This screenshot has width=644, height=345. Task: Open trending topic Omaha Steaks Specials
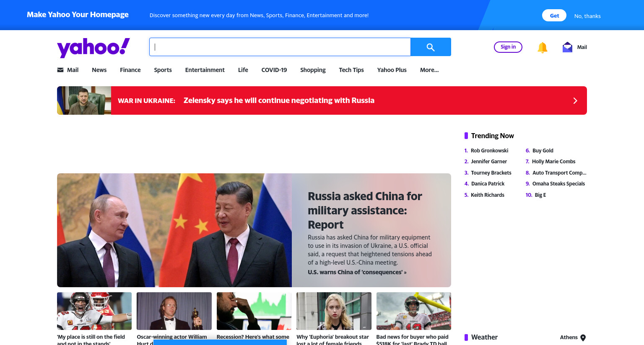pos(558,184)
